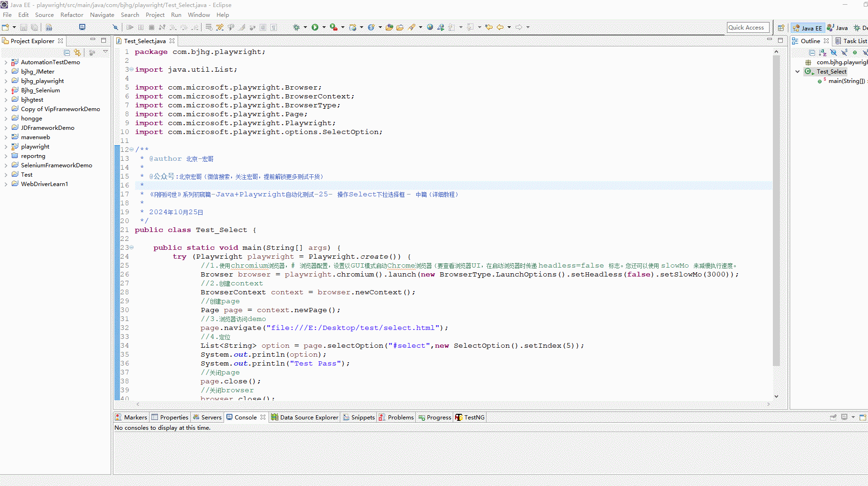Expand the playwright project tree node
868x486 pixels.
pos(6,147)
